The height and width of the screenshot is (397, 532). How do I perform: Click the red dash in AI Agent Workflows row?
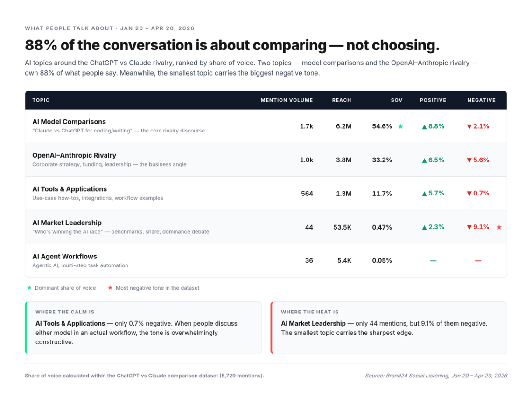478,261
